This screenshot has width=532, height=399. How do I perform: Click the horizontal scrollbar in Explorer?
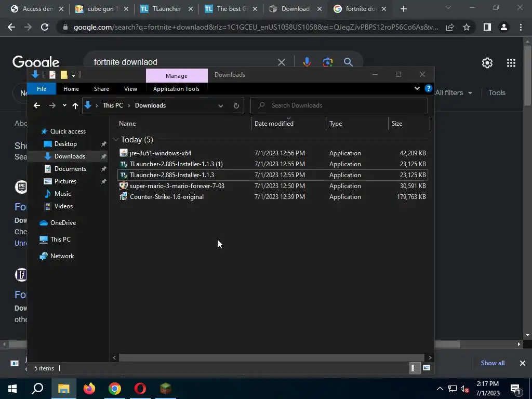271,357
